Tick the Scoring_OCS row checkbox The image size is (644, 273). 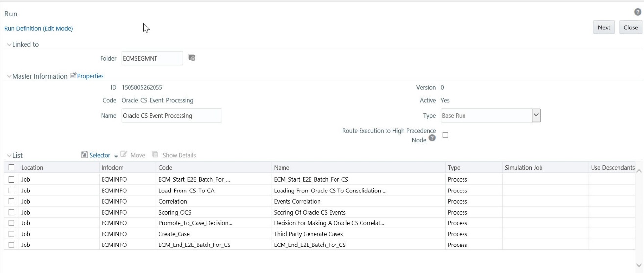(11, 212)
